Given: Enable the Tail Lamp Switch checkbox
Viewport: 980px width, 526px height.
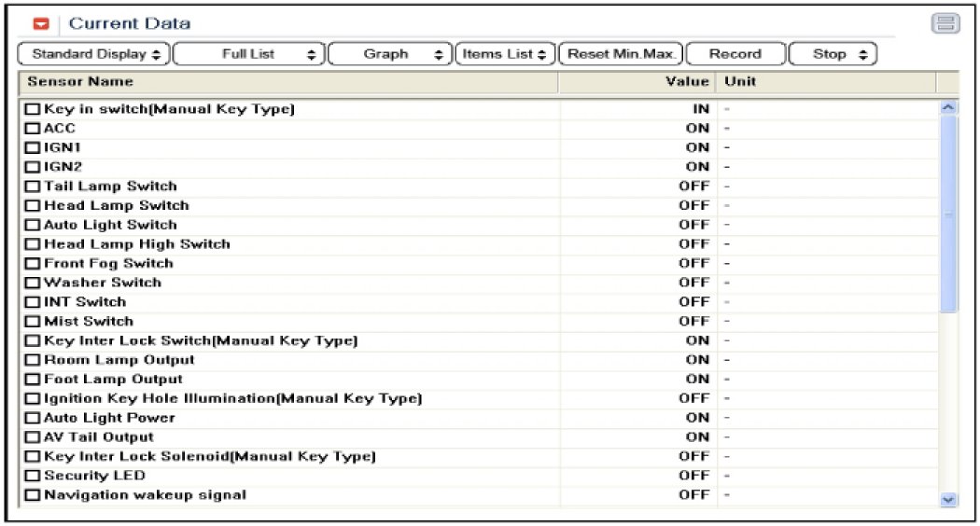Looking at the screenshot, I should [x=33, y=187].
